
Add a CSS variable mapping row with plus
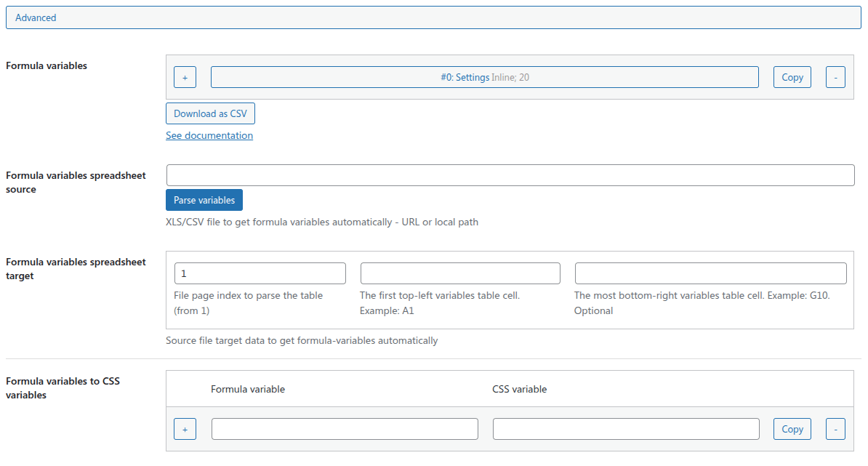coord(185,429)
